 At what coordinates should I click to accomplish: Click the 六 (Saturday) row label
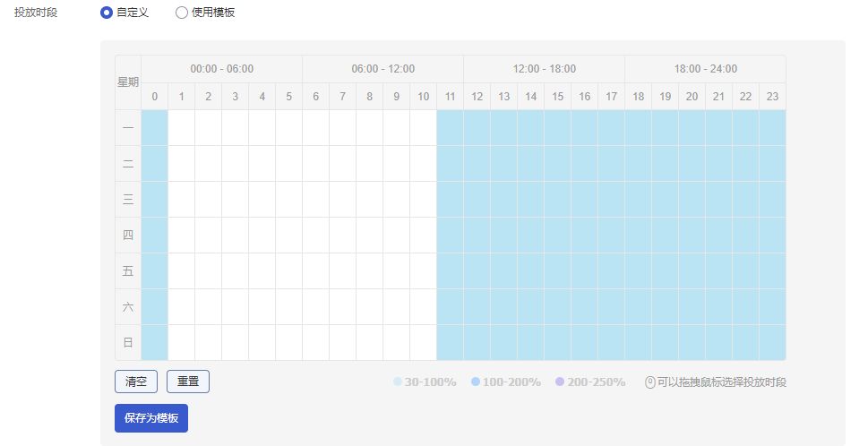pos(128,306)
